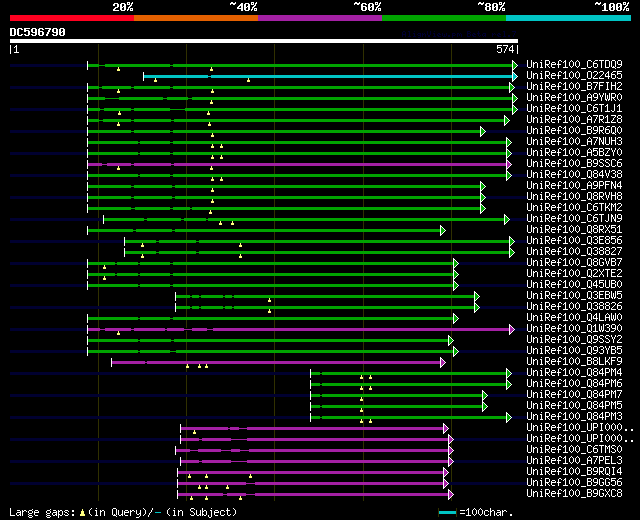Choose the UniRef100_Q84PM5 entry label
This screenshot has width=640, height=520.
click(x=574, y=406)
